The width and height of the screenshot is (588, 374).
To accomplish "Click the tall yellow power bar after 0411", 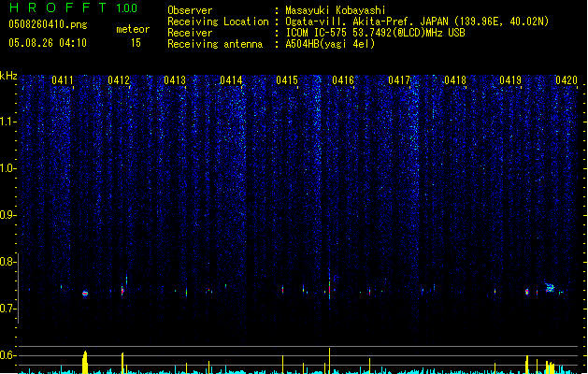I will click(x=85, y=363).
